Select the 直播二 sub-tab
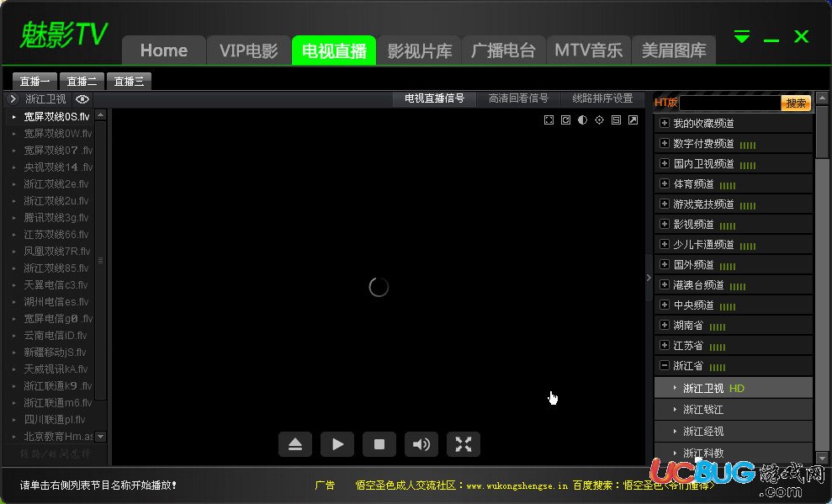This screenshot has height=504, width=832. 82,81
